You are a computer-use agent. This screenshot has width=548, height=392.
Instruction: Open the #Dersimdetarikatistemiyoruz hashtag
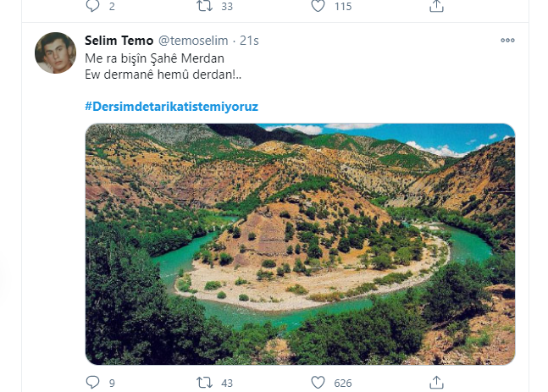171,105
